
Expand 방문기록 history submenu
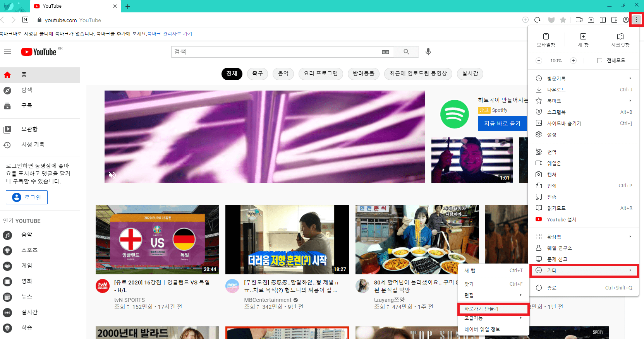tap(584, 79)
